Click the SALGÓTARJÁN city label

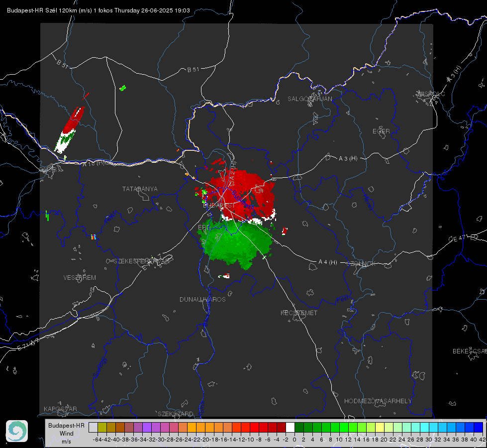tap(309, 99)
